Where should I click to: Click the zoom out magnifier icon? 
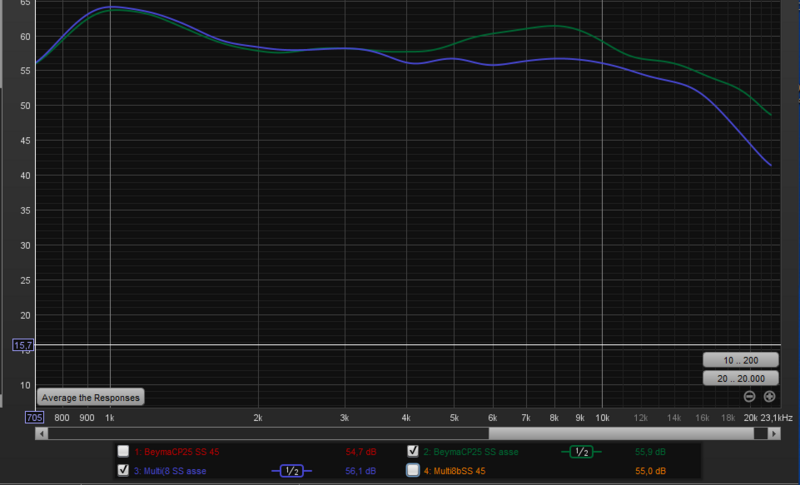pyautogui.click(x=749, y=397)
